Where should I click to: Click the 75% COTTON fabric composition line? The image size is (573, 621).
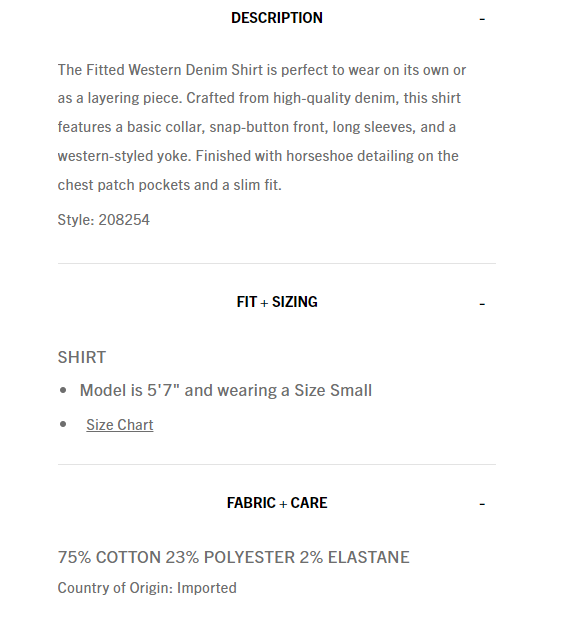pos(234,557)
